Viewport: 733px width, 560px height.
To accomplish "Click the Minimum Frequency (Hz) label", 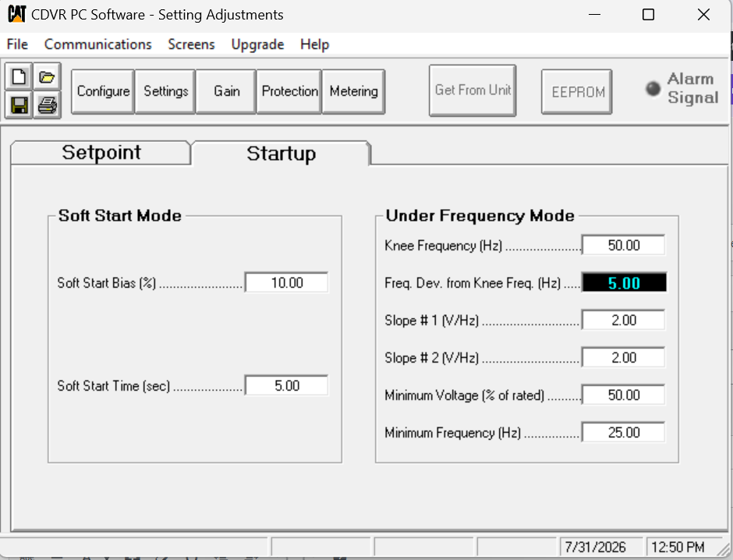I will (452, 432).
